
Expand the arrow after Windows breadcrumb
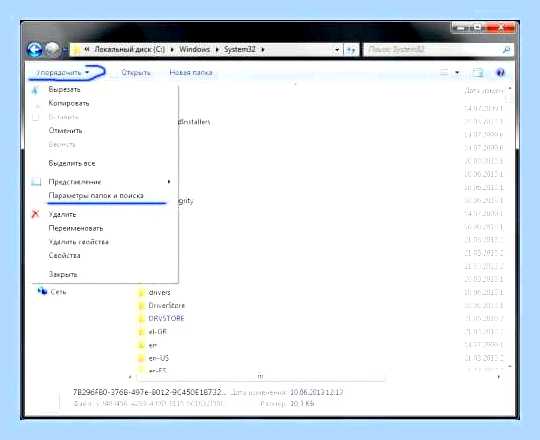point(217,50)
